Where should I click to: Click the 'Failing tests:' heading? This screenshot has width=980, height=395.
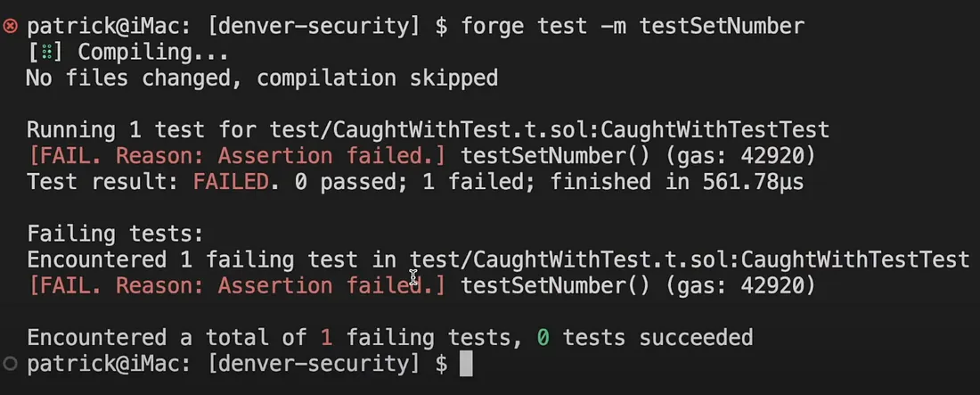coord(116,234)
